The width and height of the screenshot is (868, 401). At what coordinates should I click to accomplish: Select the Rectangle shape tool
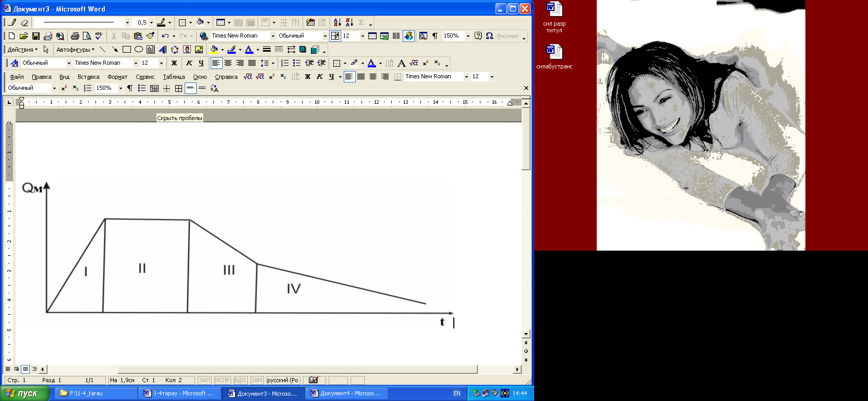point(126,50)
